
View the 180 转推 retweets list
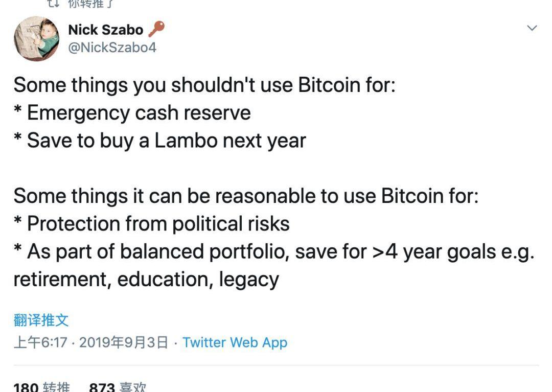point(41,387)
